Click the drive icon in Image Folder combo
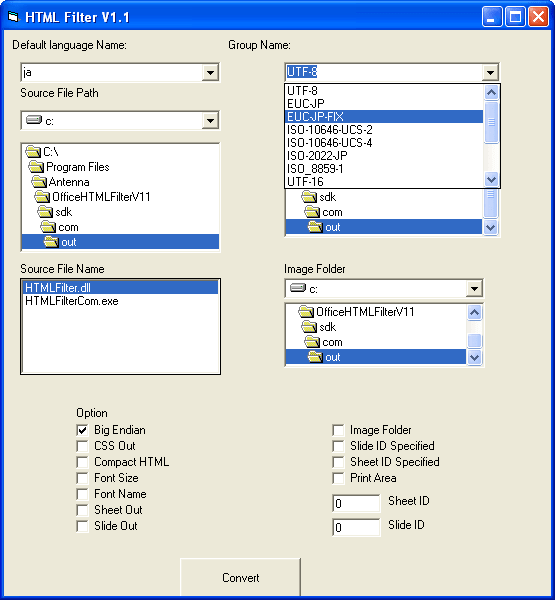Viewport: 555px width, 600px height. (x=298, y=288)
